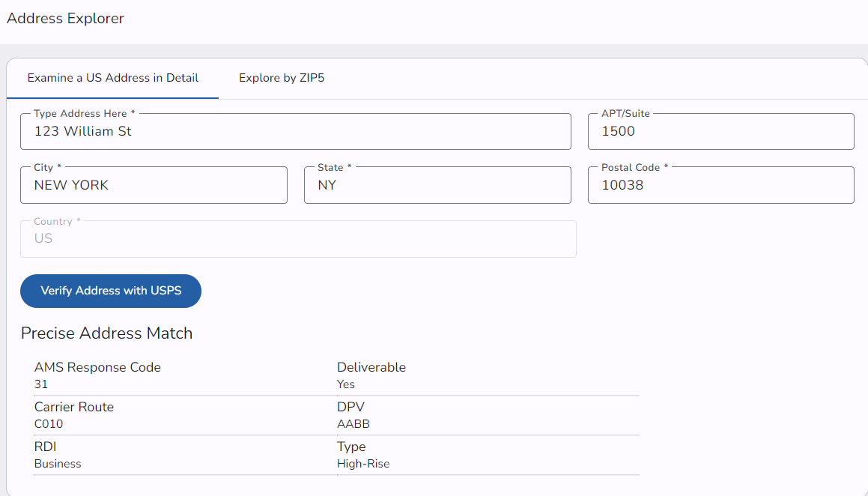Click the Address Explorer page title
The width and height of the screenshot is (868, 496).
(66, 19)
